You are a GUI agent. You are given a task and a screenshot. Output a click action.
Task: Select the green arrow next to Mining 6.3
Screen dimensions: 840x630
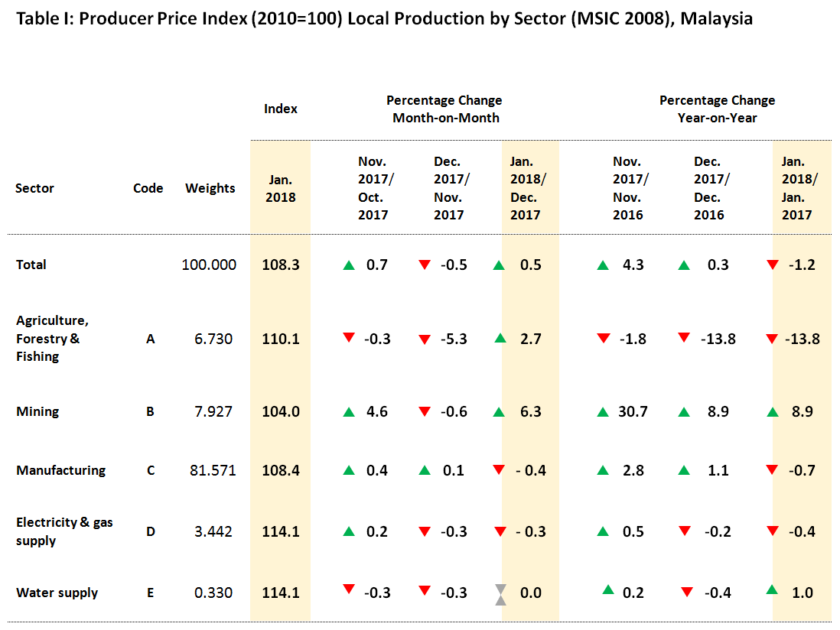click(500, 412)
